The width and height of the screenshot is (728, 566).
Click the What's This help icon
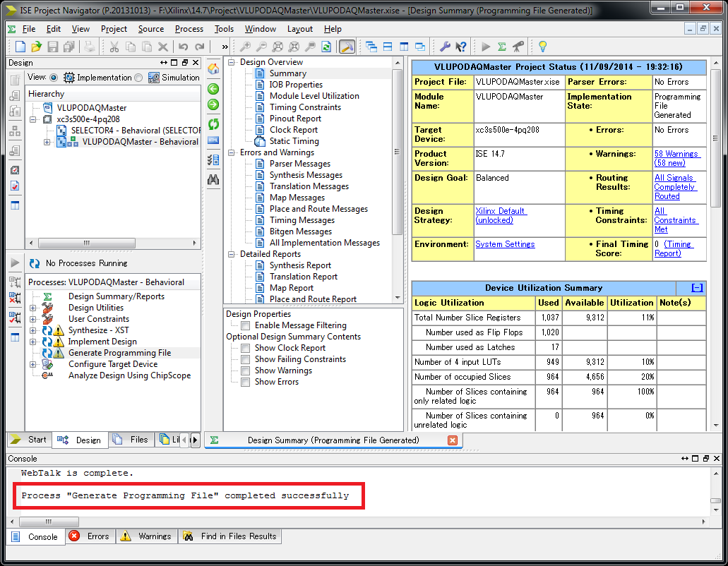point(461,47)
